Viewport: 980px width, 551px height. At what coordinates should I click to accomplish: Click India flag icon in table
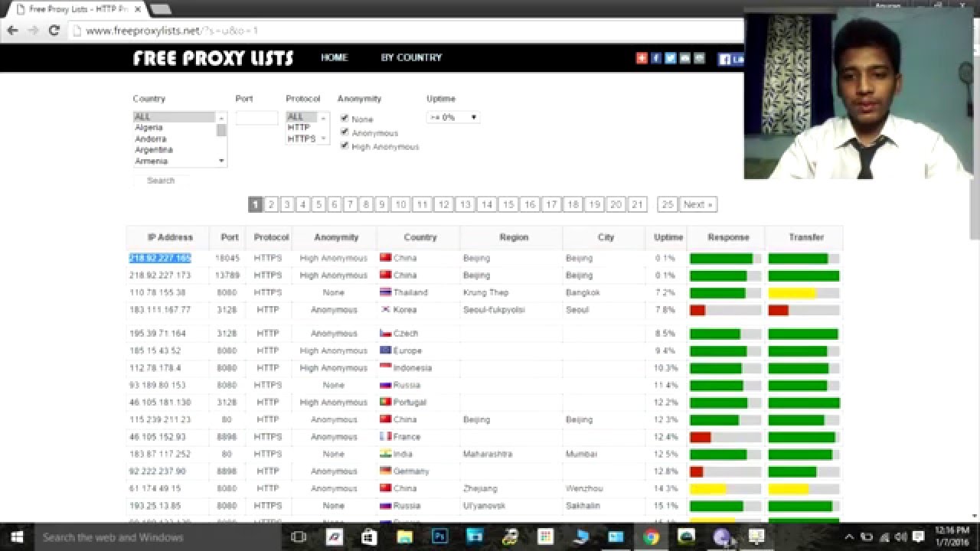click(385, 454)
